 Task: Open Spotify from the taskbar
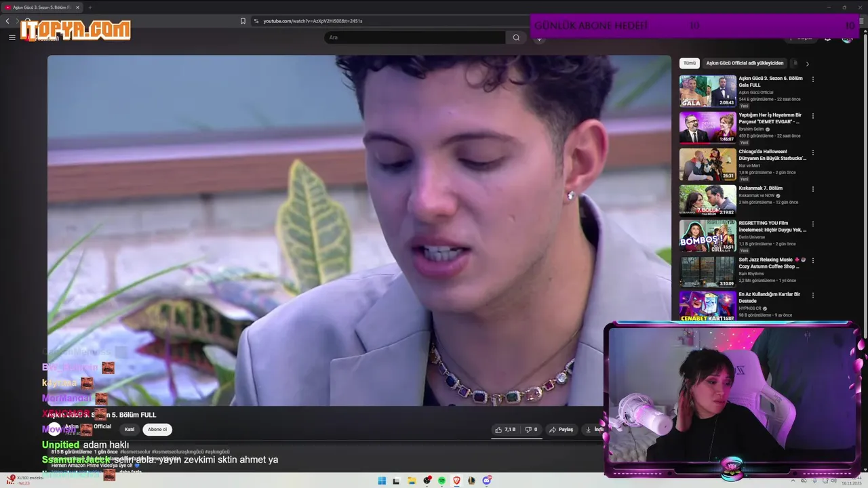[441, 481]
